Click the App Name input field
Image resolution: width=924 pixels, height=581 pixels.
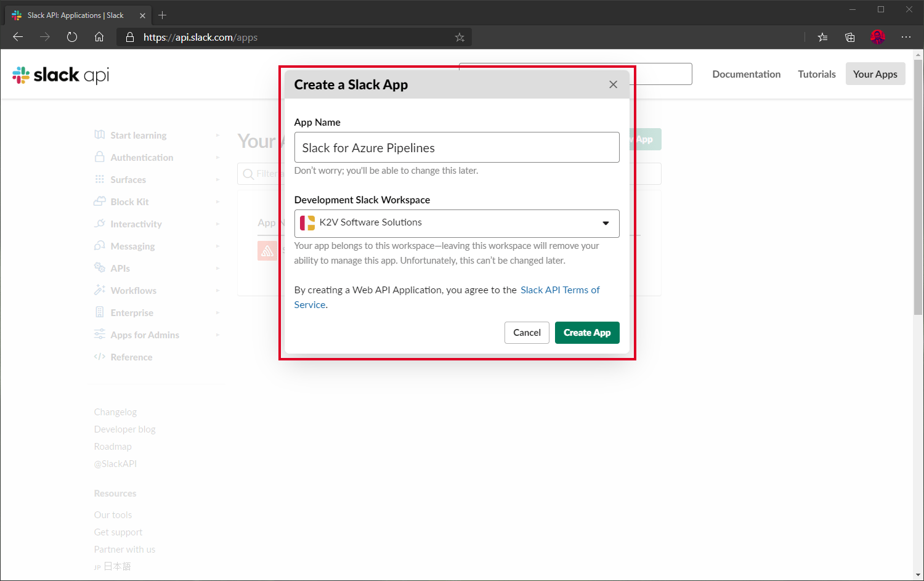pos(456,147)
